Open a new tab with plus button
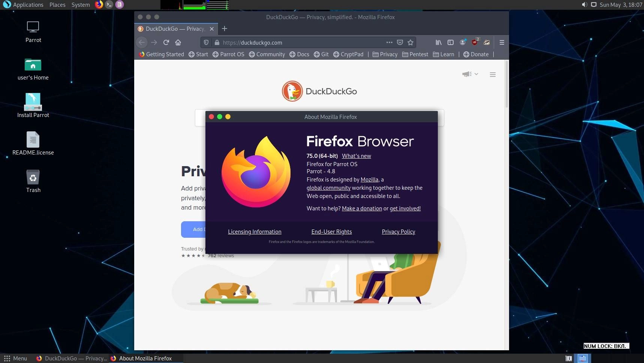The image size is (644, 363). pos(225,28)
